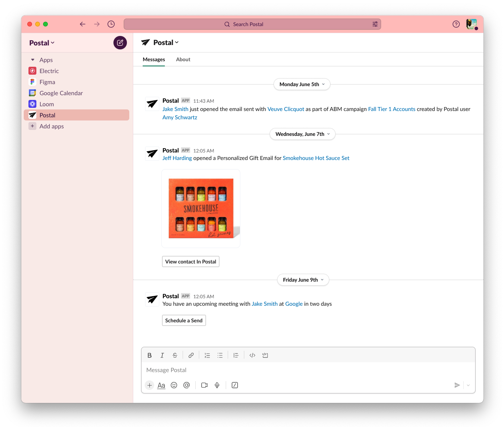Toggle bold formatting in composer
Screen dimensions: 504x427
[149, 356]
